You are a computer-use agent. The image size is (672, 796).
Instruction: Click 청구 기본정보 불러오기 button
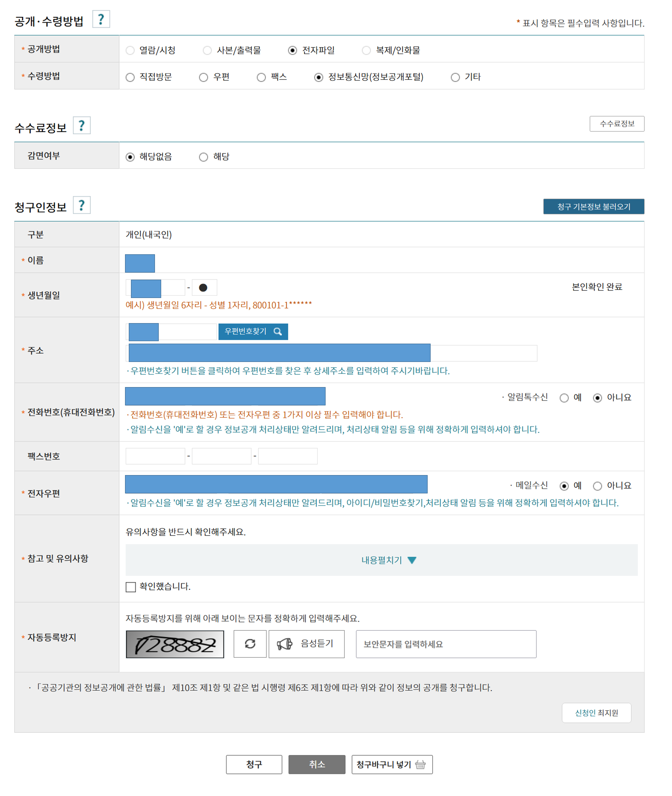(x=593, y=206)
